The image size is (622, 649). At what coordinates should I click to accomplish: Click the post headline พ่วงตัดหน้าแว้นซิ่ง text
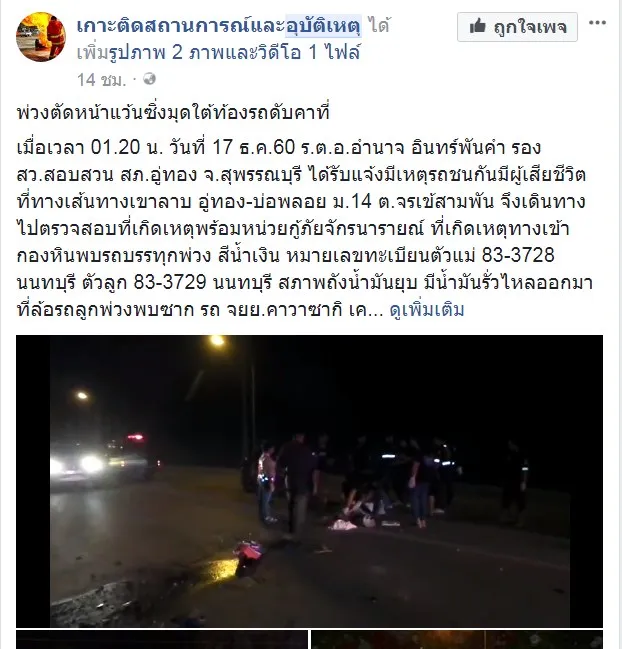tap(173, 113)
